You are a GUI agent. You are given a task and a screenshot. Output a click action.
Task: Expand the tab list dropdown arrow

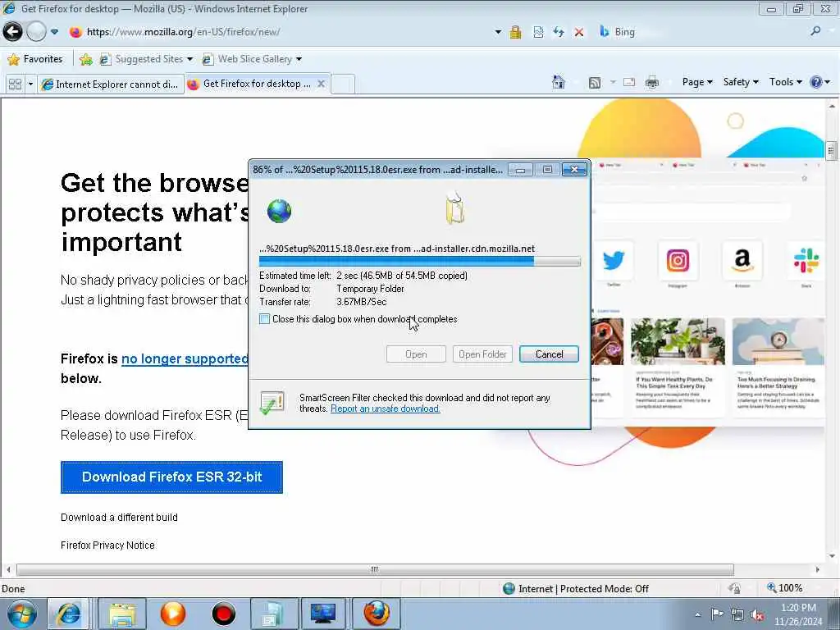coord(30,84)
